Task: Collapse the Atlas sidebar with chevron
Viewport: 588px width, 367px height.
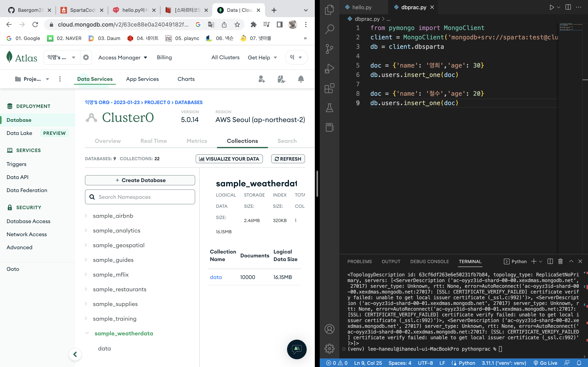Action: click(x=75, y=354)
